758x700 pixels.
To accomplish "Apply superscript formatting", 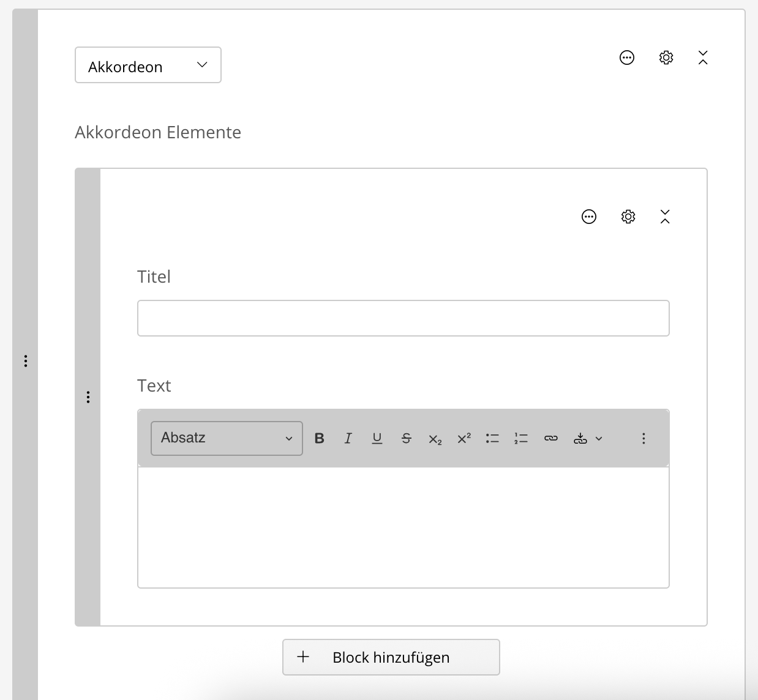I will coord(464,438).
